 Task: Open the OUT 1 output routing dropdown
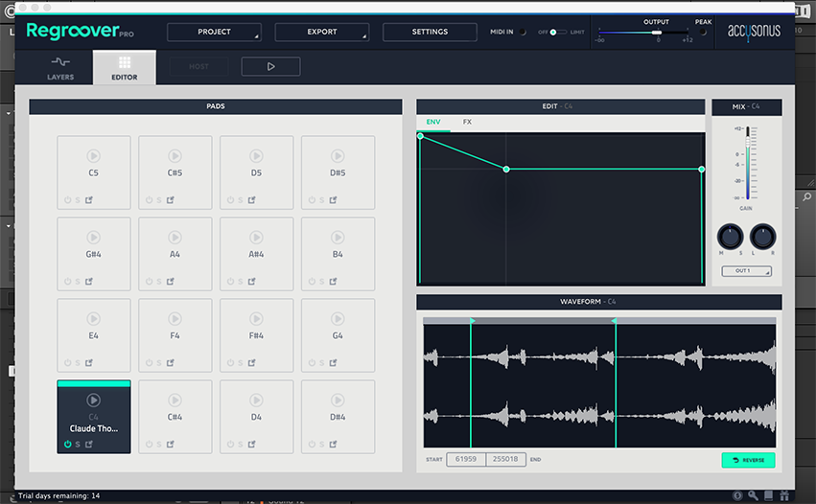(746, 271)
